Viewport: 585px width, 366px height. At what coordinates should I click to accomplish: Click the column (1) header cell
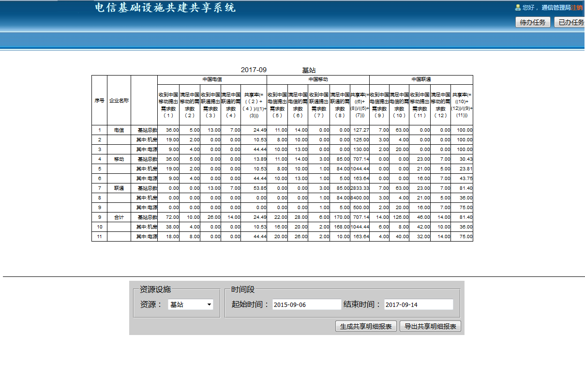point(169,105)
